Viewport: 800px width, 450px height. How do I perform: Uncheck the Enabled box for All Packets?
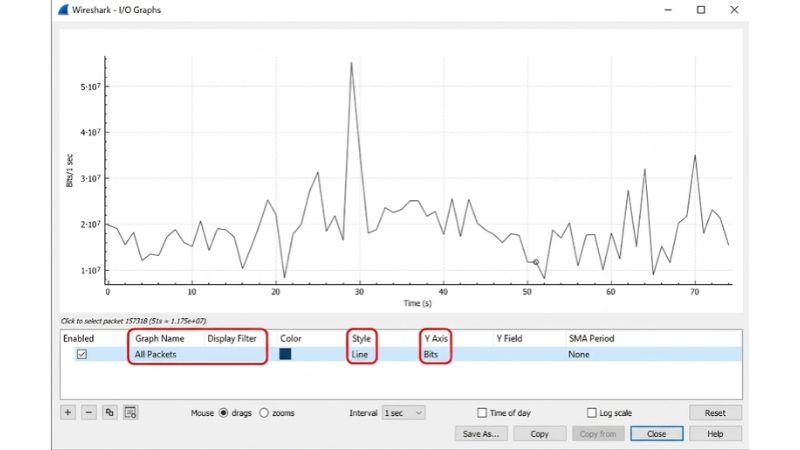click(x=82, y=354)
